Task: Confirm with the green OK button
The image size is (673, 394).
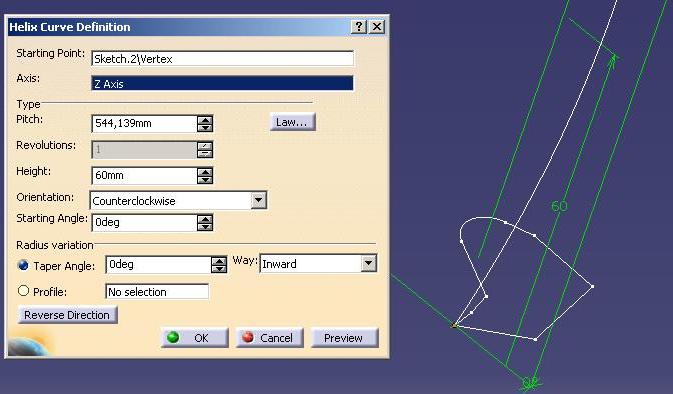Action: 195,338
